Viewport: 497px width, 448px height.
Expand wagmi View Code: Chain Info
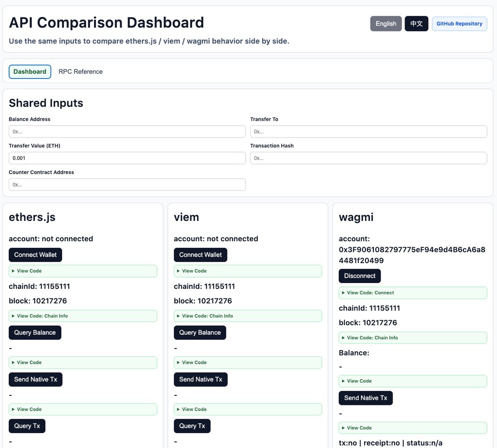click(413, 338)
